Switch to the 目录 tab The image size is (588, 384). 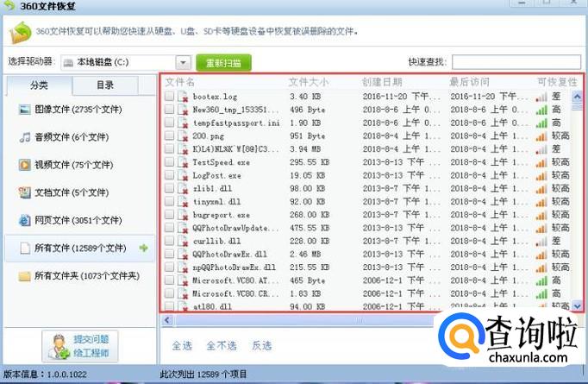(105, 85)
